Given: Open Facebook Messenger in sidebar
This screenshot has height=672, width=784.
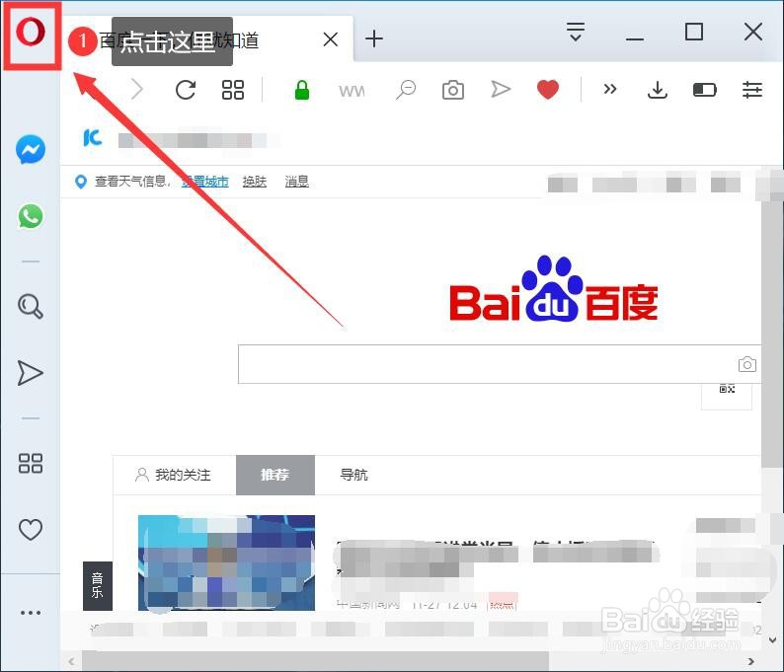Looking at the screenshot, I should [31, 149].
